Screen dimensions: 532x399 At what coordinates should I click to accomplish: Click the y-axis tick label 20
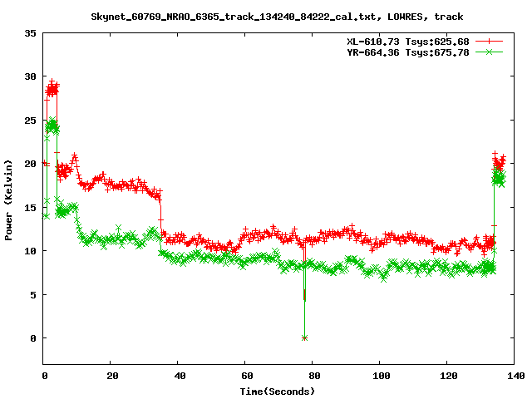click(x=30, y=164)
